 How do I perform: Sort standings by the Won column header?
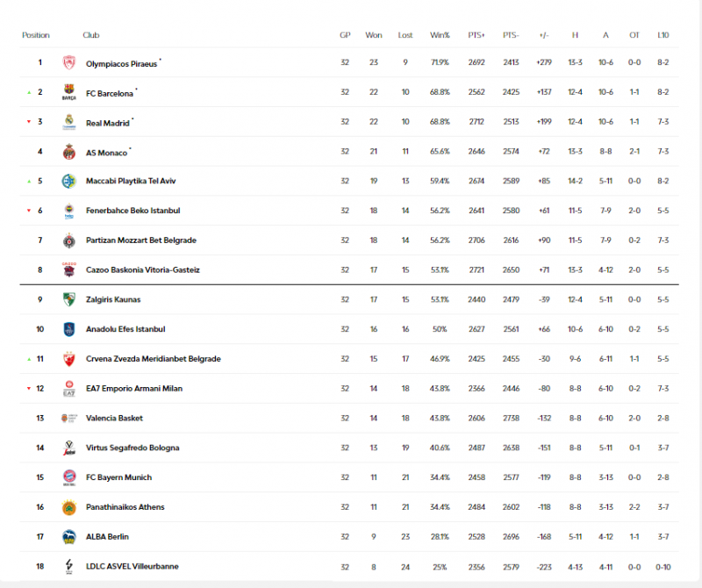tap(374, 36)
